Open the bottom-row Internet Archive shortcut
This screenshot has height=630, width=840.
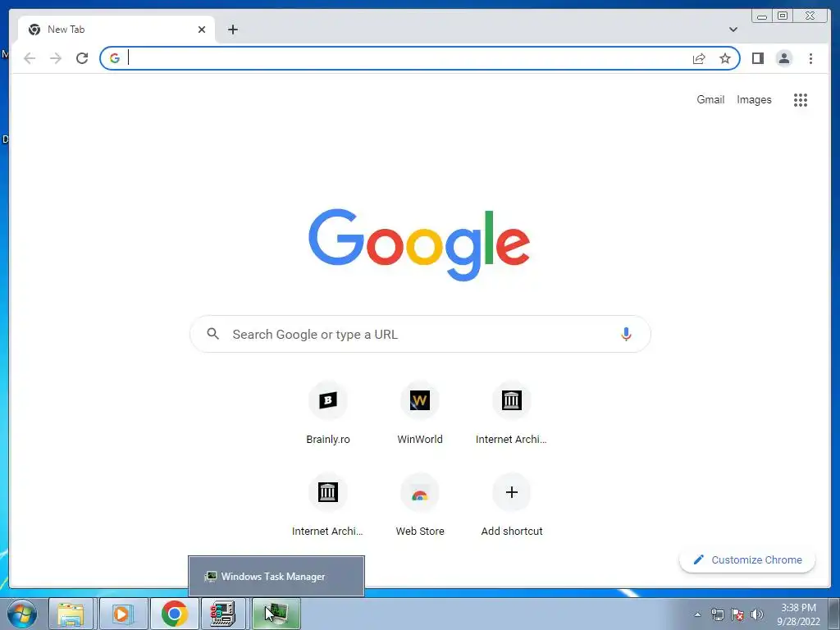coord(328,506)
